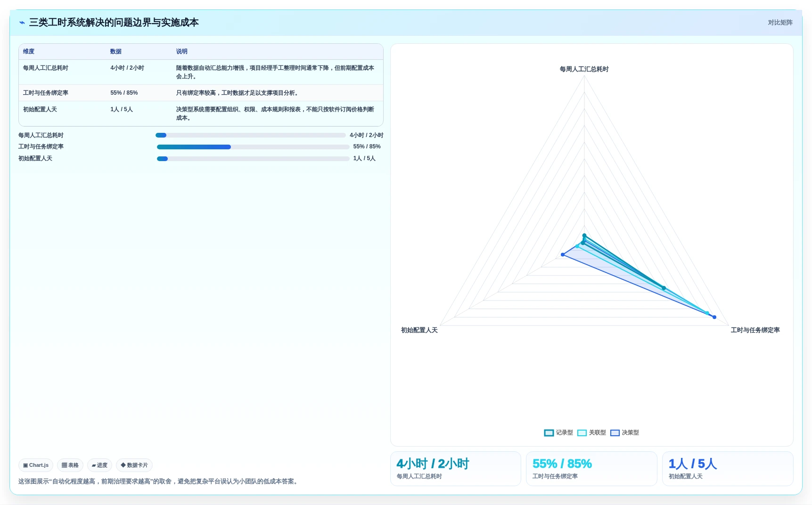Click the 1人 / 5人 data card
This screenshot has height=505, width=812.
pos(728,469)
